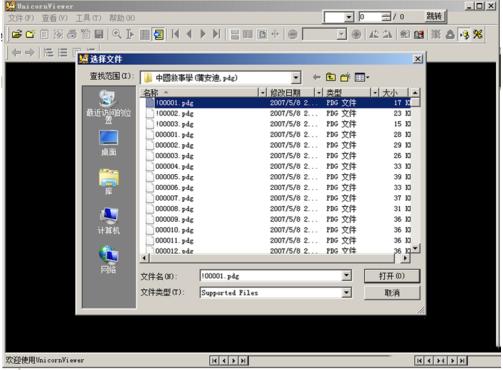
Task: Go to next page toolbar arrow
Action: point(202,34)
